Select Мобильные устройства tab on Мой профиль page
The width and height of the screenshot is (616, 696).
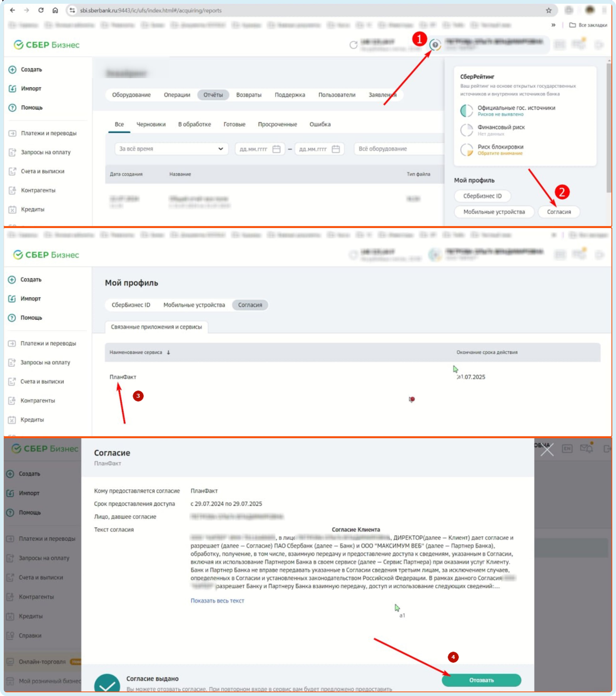tap(194, 305)
